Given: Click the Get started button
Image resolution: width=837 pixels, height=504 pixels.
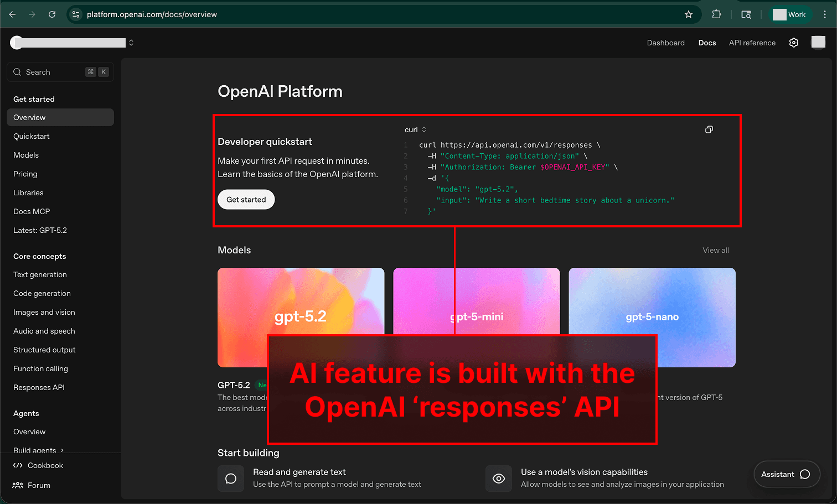Looking at the screenshot, I should point(246,199).
